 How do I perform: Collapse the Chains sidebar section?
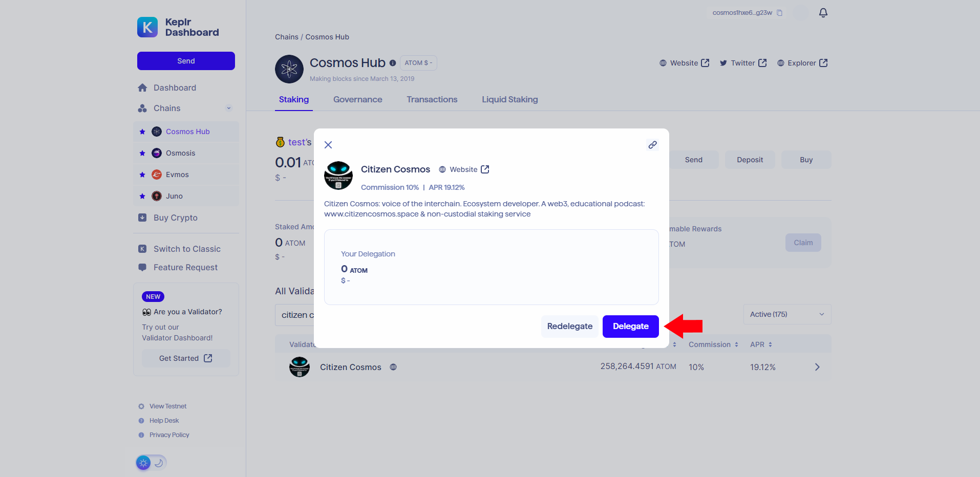coord(229,108)
